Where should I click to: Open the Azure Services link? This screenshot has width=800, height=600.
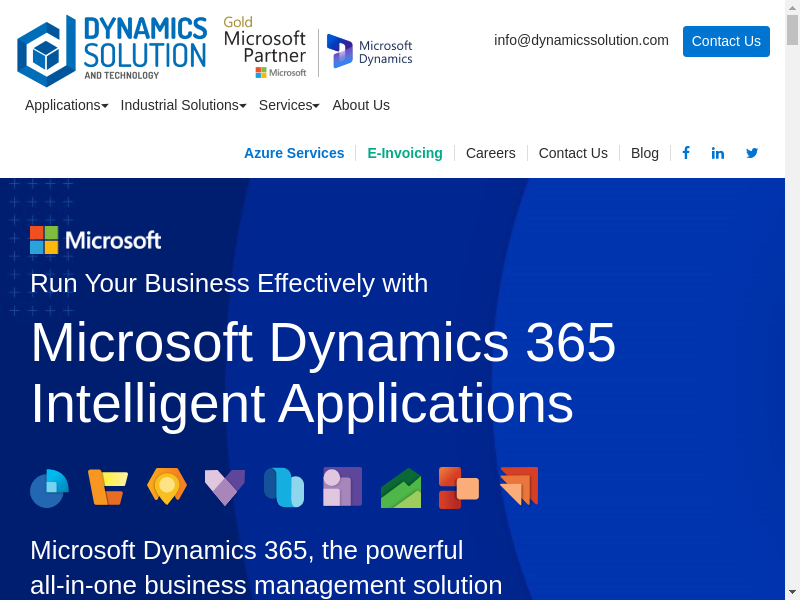click(294, 153)
